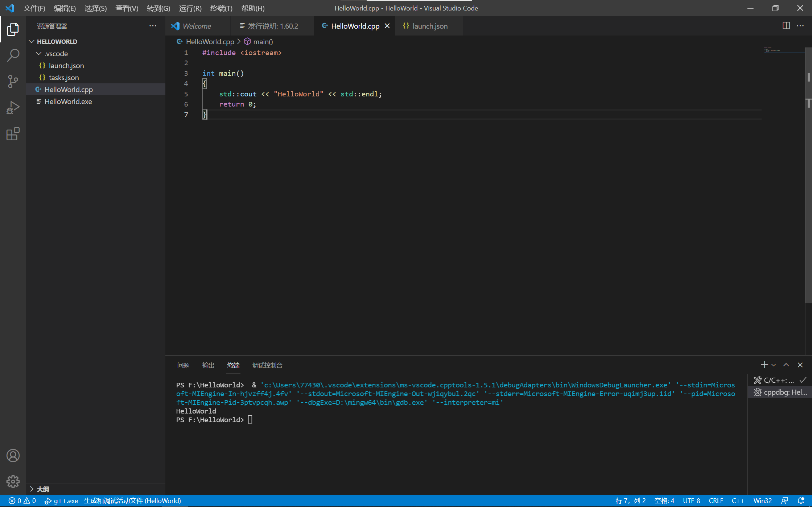The image size is (812, 507).
Task: Switch to the Problems panel tab
Action: point(184,365)
